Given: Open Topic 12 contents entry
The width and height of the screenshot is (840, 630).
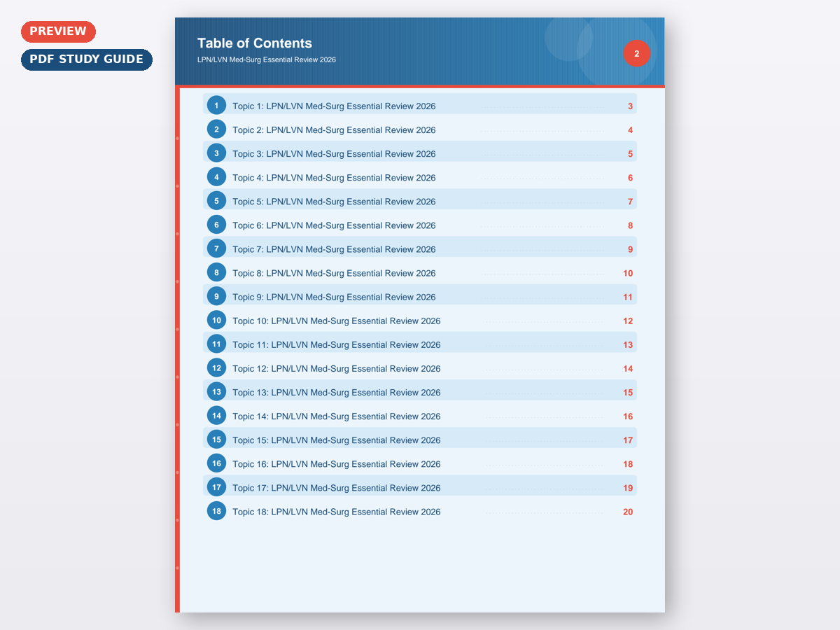Looking at the screenshot, I should (x=336, y=369).
